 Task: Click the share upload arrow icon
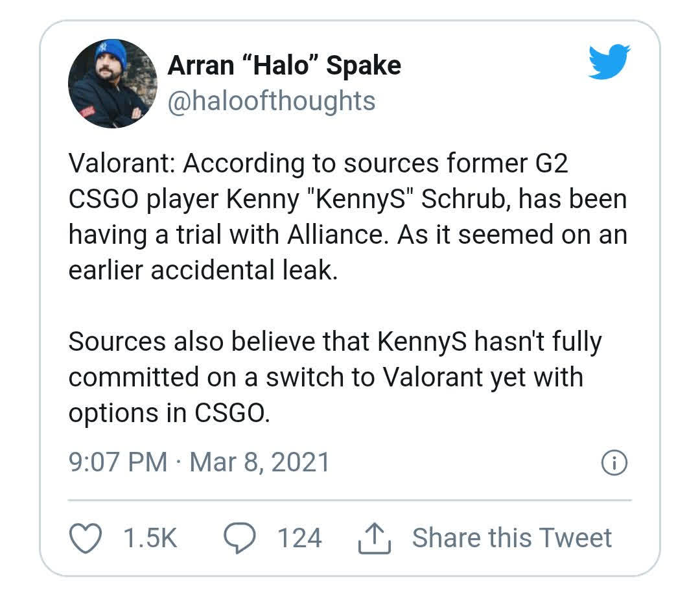[x=375, y=538]
